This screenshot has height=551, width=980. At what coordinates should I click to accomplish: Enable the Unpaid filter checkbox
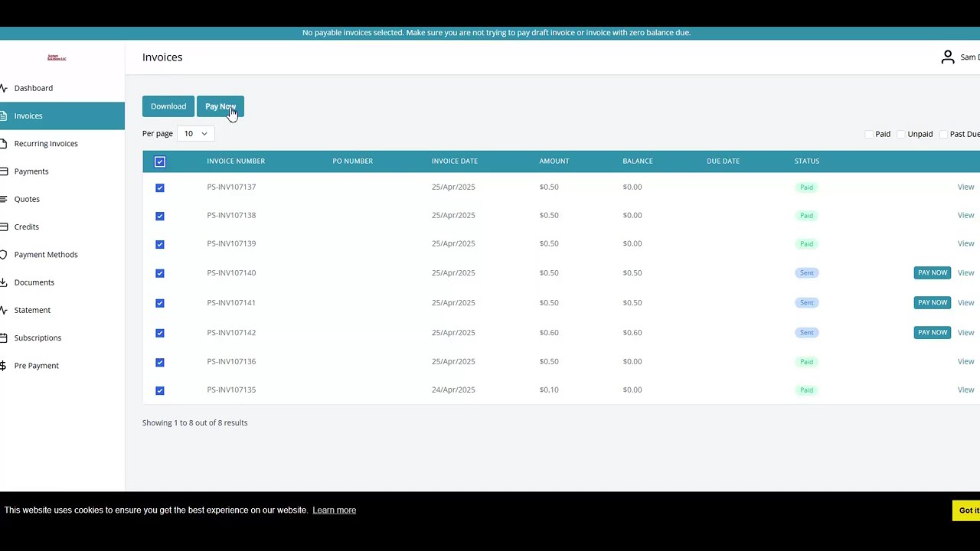[x=901, y=135]
